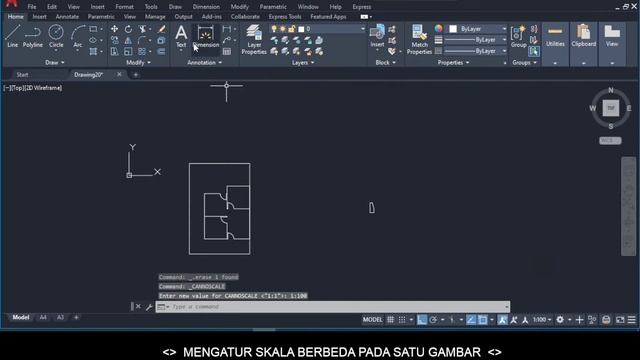Viewport: 640px width, 360px height.
Task: Toggle snap mode in status bar
Action: (x=402, y=320)
